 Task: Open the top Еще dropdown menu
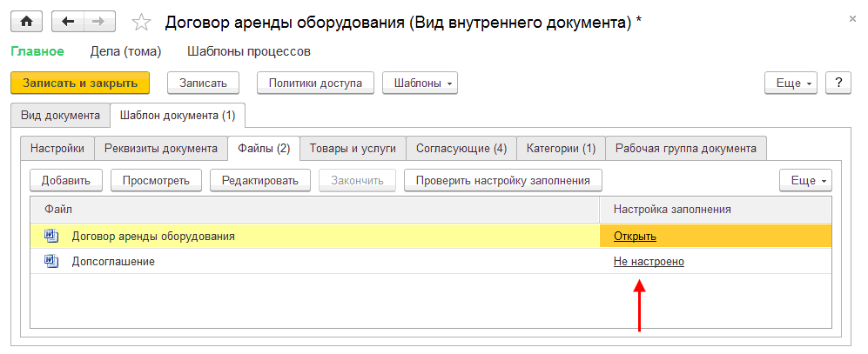tap(790, 83)
